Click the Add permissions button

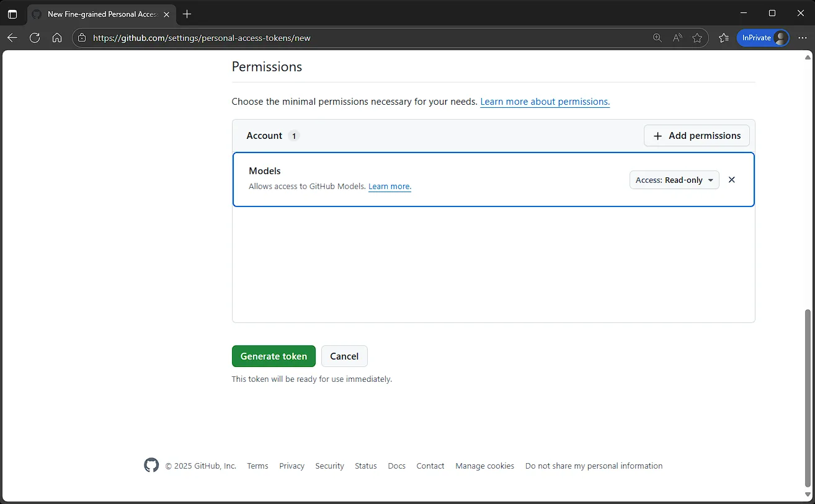click(697, 136)
